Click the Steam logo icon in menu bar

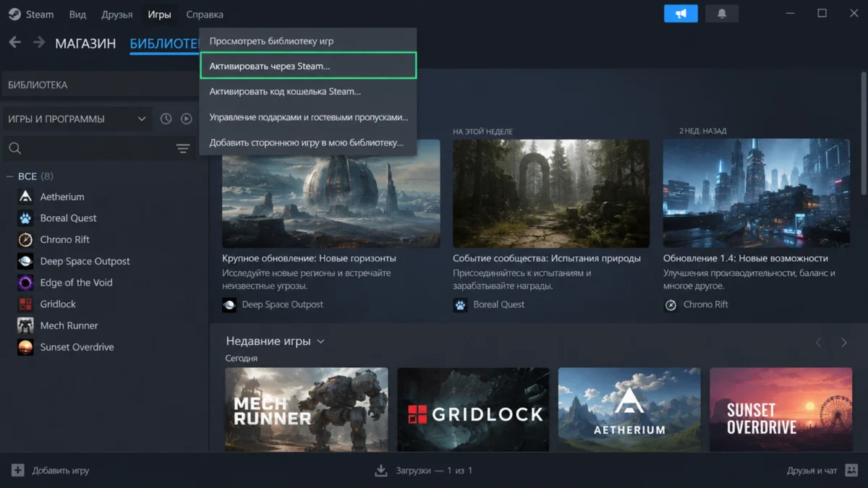(x=14, y=14)
